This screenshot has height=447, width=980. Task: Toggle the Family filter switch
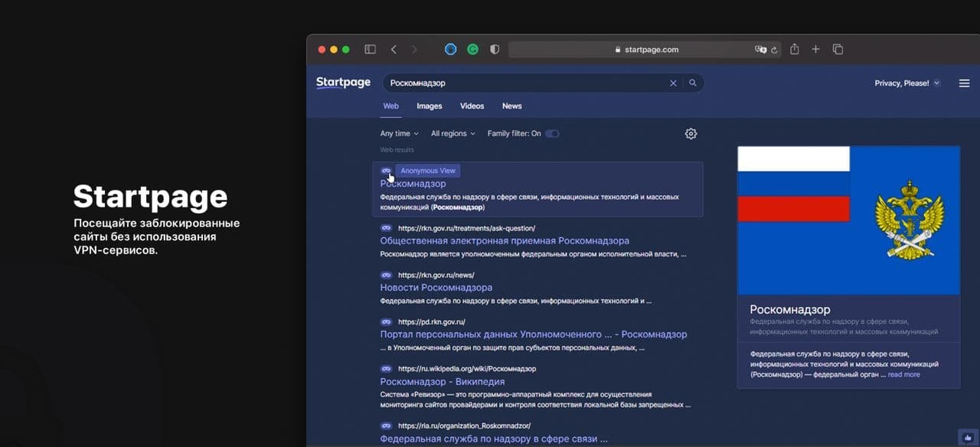(552, 133)
